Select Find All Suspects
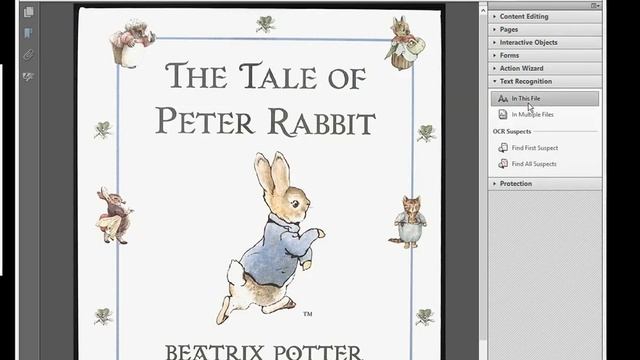640x360 pixels. [534, 164]
